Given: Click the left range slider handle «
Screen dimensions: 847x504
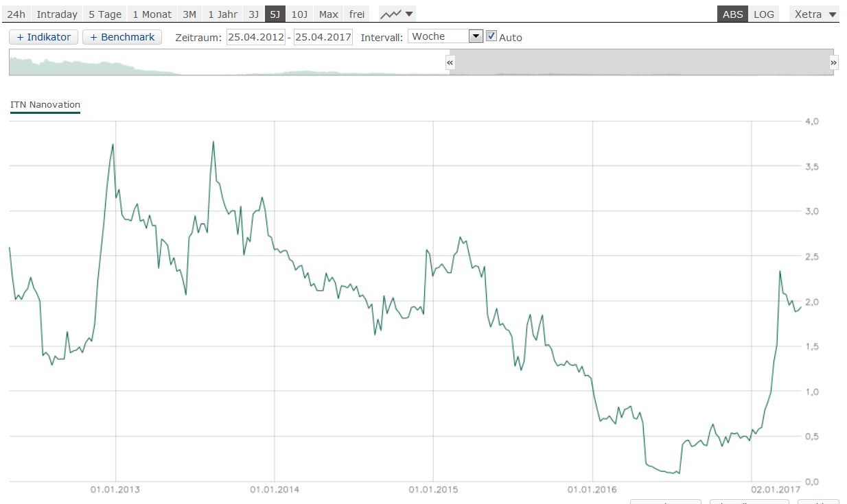Looking at the screenshot, I should coord(450,62).
